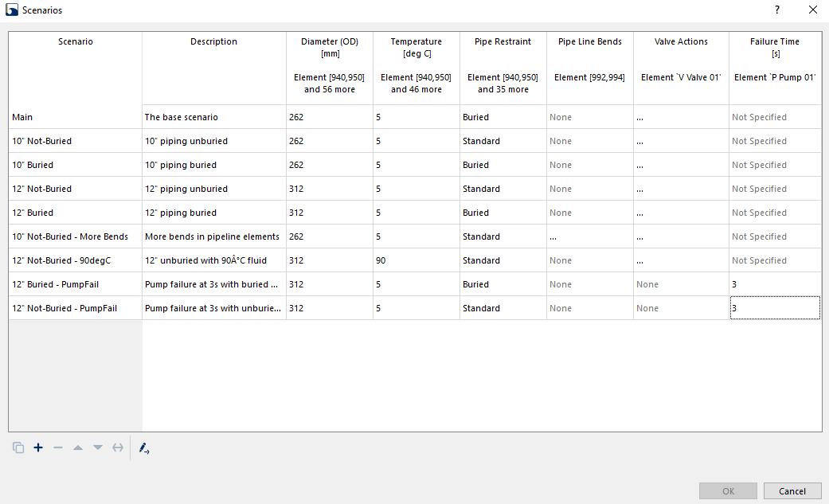Open the dialog Help question mark
The width and height of the screenshot is (829, 504).
click(x=776, y=10)
